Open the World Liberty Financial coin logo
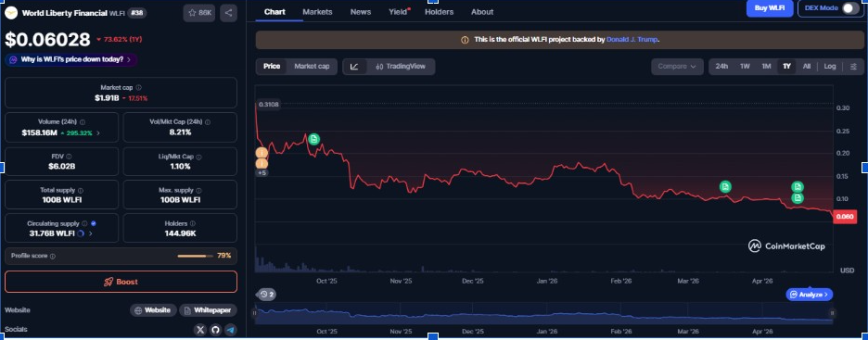Screen dimensions: 868x340 click(11, 13)
